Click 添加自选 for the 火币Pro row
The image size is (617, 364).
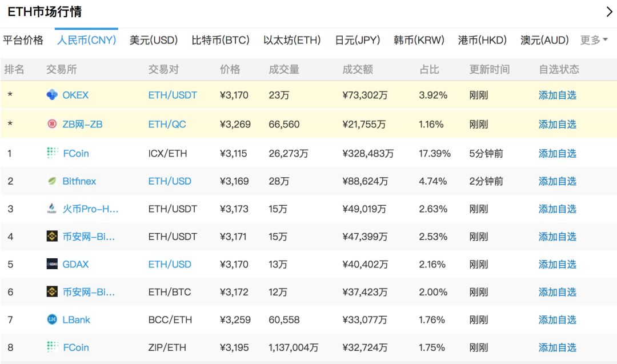(557, 209)
